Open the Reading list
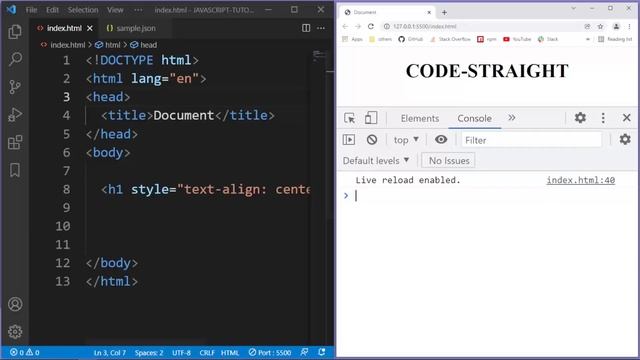 pos(615,39)
